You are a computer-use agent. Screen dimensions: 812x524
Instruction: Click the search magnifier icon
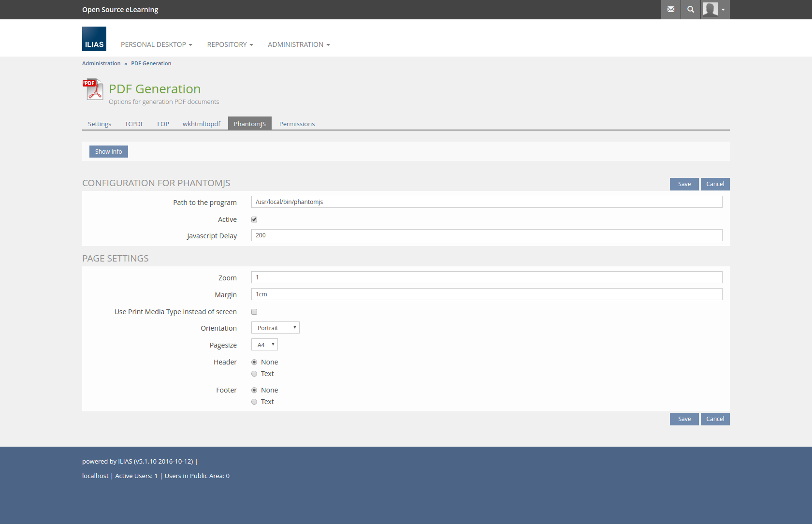(691, 10)
